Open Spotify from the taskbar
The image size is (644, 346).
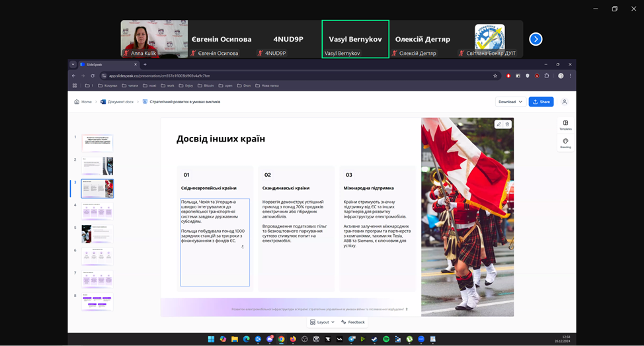[386, 339]
